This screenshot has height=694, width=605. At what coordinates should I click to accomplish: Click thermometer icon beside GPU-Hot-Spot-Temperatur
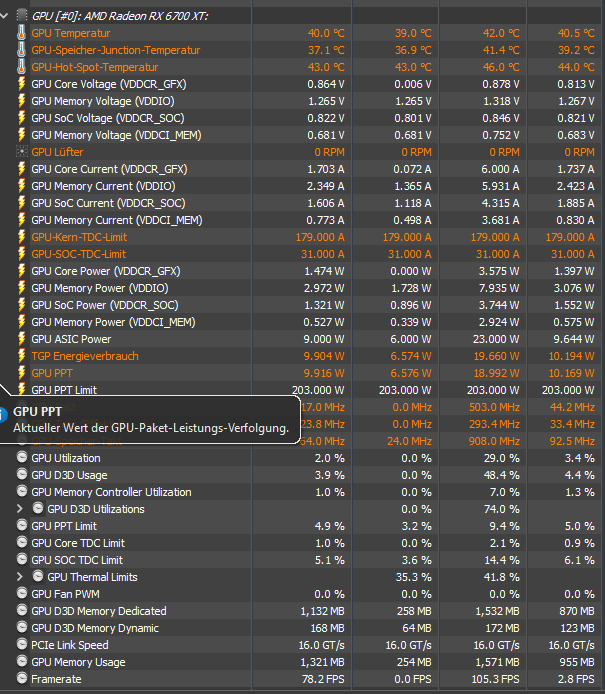(x=21, y=67)
